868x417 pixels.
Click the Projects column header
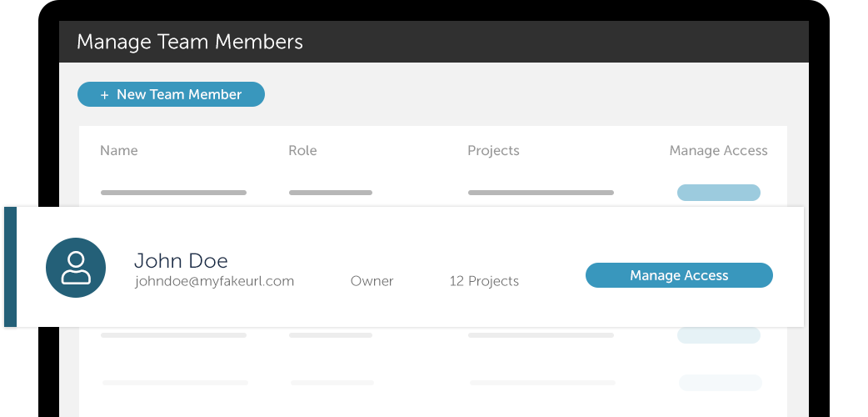coord(493,151)
